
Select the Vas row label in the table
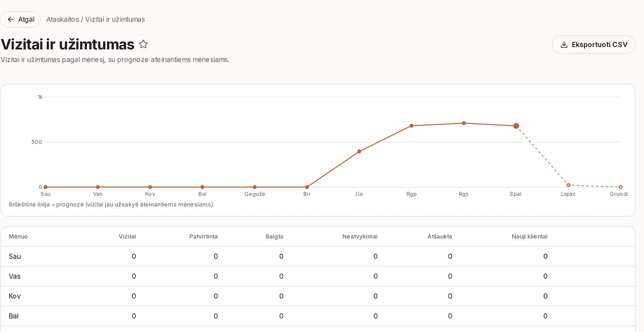point(14,276)
